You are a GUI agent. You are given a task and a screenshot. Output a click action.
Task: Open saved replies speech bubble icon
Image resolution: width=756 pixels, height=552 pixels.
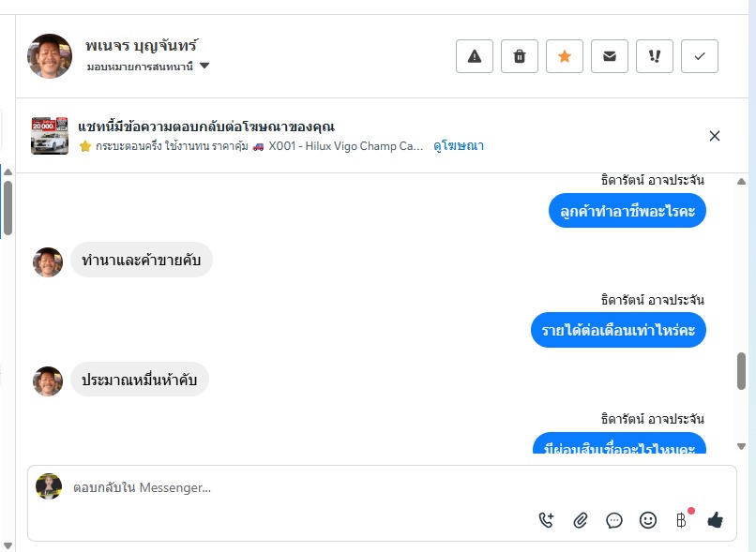(614, 520)
